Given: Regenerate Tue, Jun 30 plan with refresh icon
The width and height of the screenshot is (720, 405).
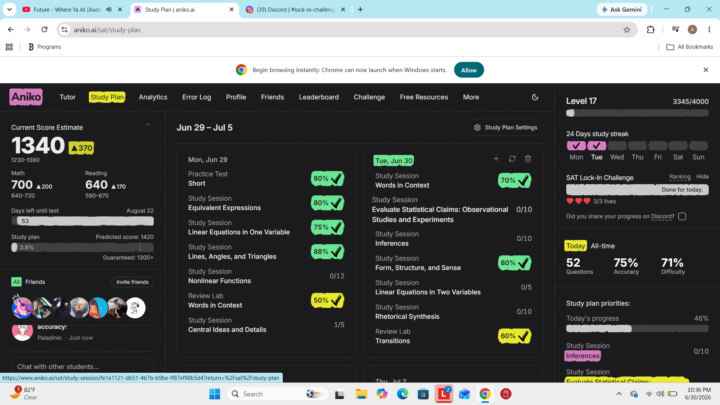Looking at the screenshot, I should (x=512, y=159).
